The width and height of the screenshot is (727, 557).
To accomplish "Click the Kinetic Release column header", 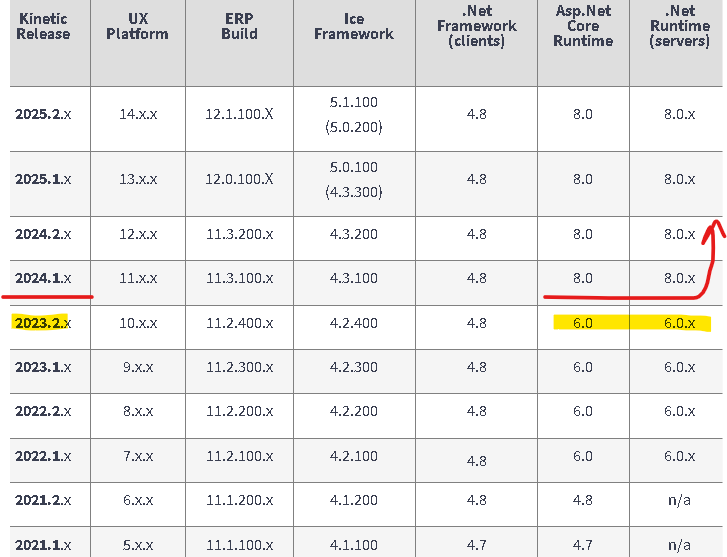I will coord(43,26).
